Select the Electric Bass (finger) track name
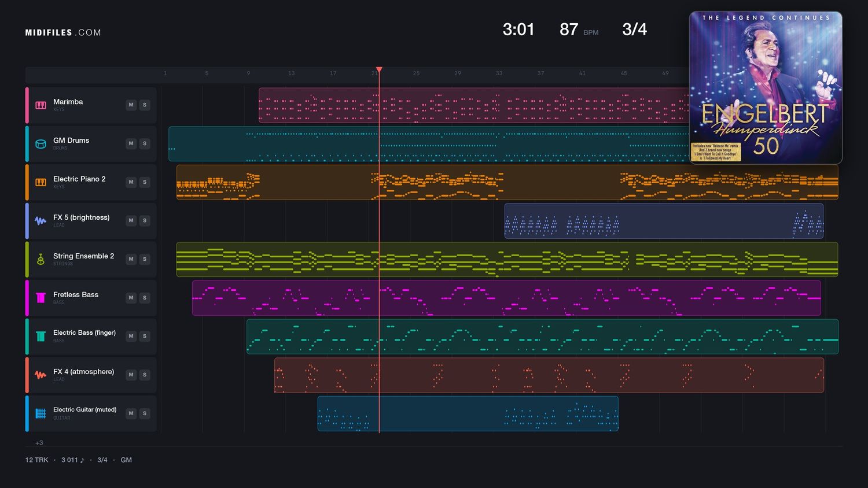 [84, 333]
